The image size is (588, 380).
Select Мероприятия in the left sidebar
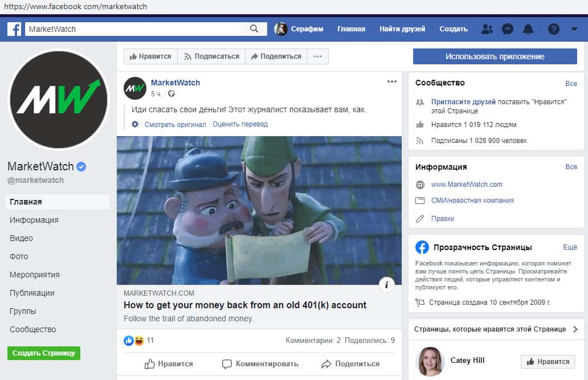[35, 275]
